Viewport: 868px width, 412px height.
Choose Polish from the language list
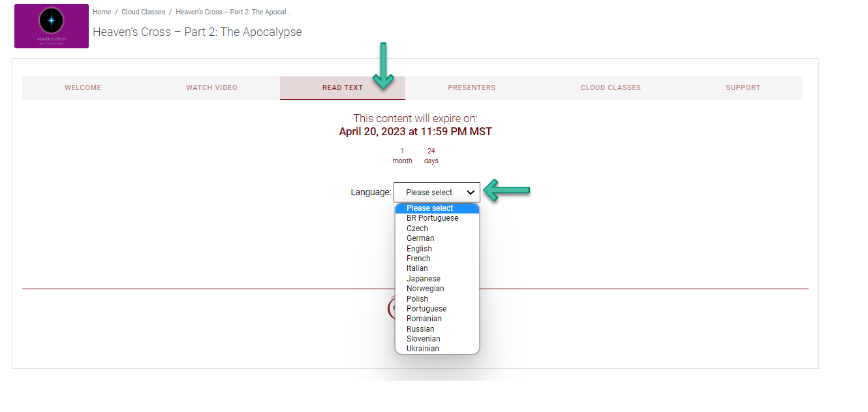pyautogui.click(x=437, y=299)
